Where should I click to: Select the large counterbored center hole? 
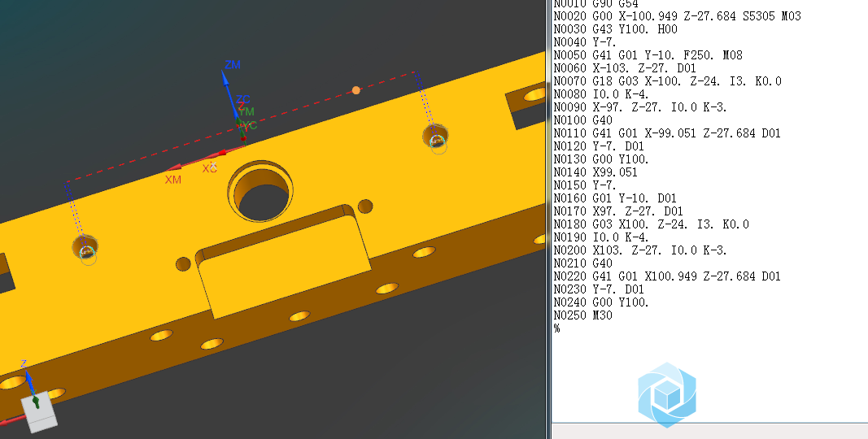tap(261, 191)
